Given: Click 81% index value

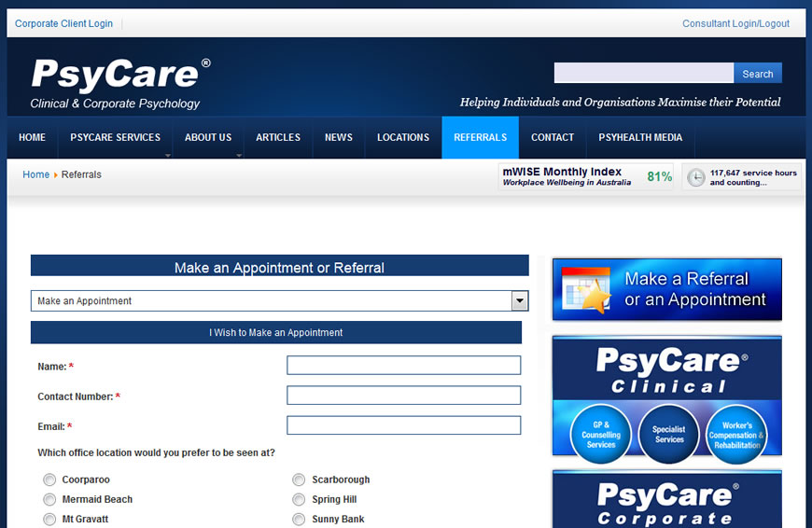Looking at the screenshot, I should pyautogui.click(x=659, y=176).
